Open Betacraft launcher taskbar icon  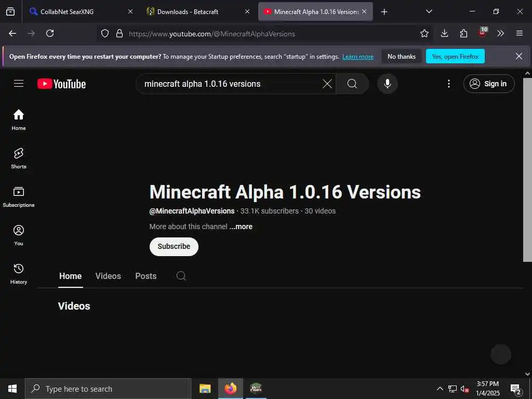[x=256, y=389]
